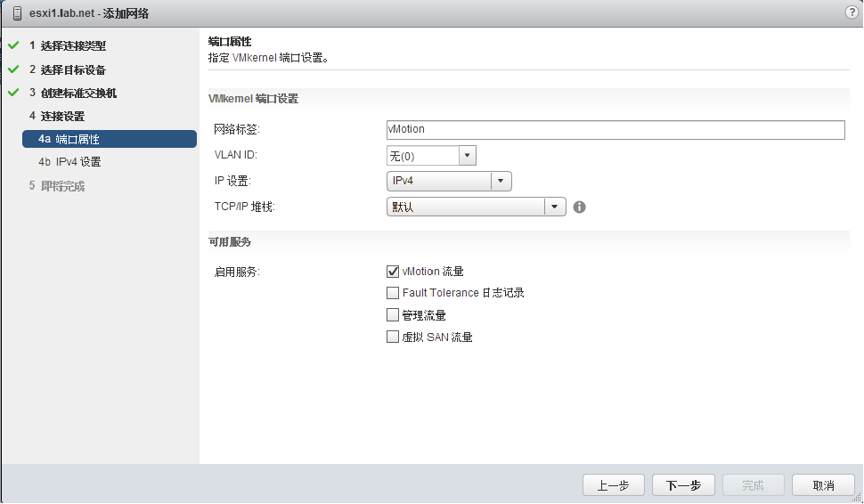The image size is (864, 504).
Task: Go to step 1 选择连接类型
Action: click(x=67, y=45)
